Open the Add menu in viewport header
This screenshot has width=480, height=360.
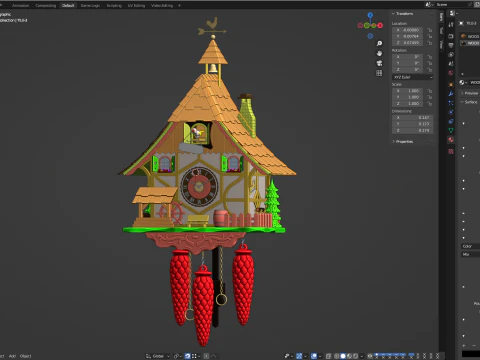tap(12, 356)
